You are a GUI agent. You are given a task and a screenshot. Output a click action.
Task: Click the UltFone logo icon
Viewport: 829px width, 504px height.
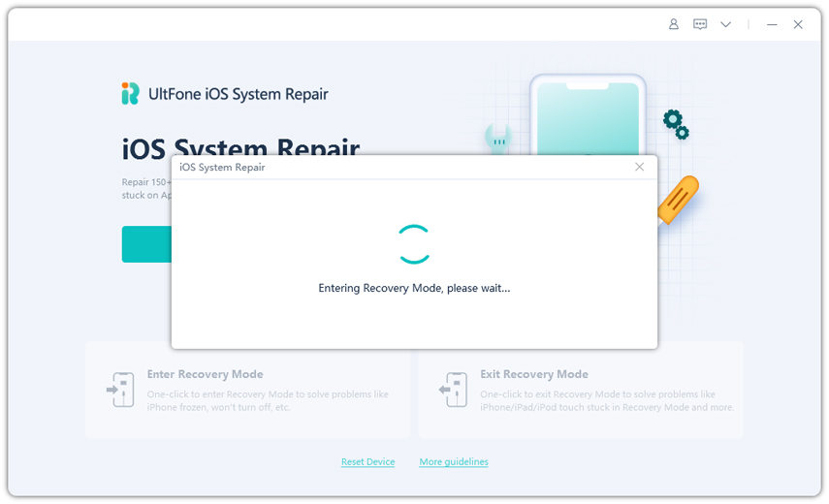click(x=130, y=93)
